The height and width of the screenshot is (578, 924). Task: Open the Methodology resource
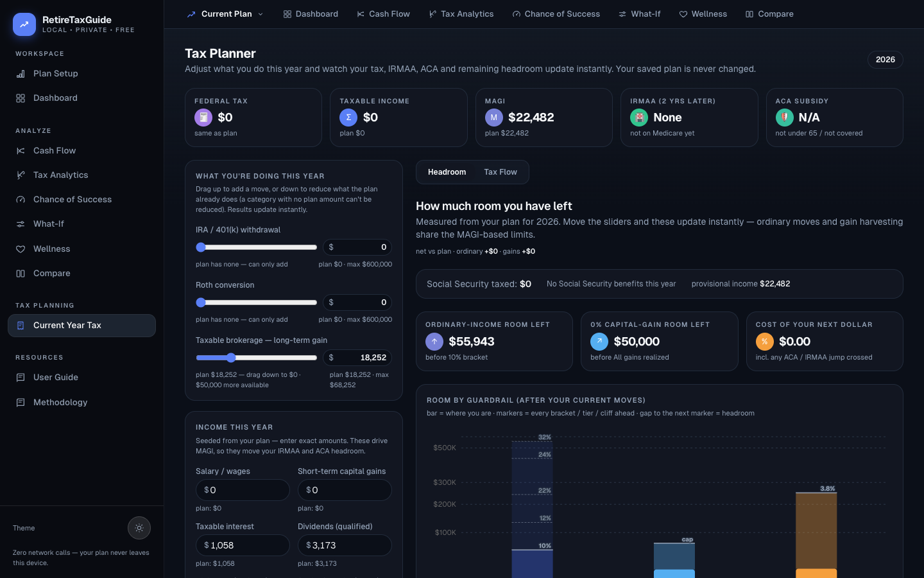[x=81, y=402]
